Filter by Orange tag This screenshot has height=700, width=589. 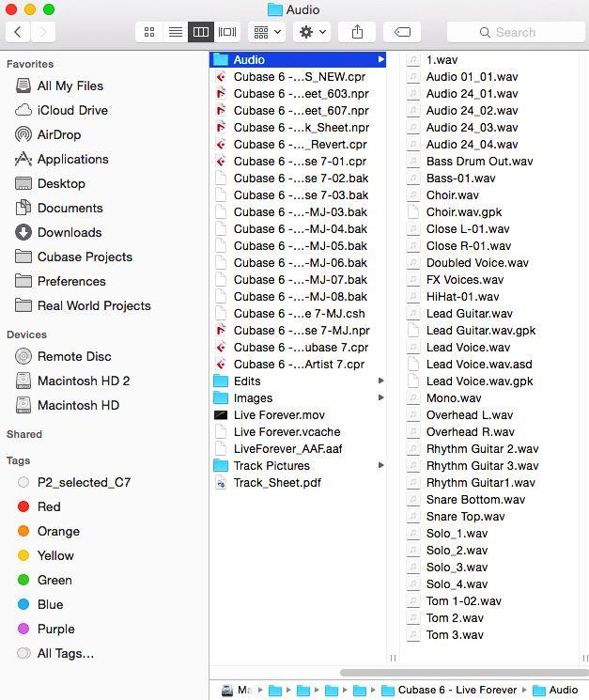pos(49,531)
